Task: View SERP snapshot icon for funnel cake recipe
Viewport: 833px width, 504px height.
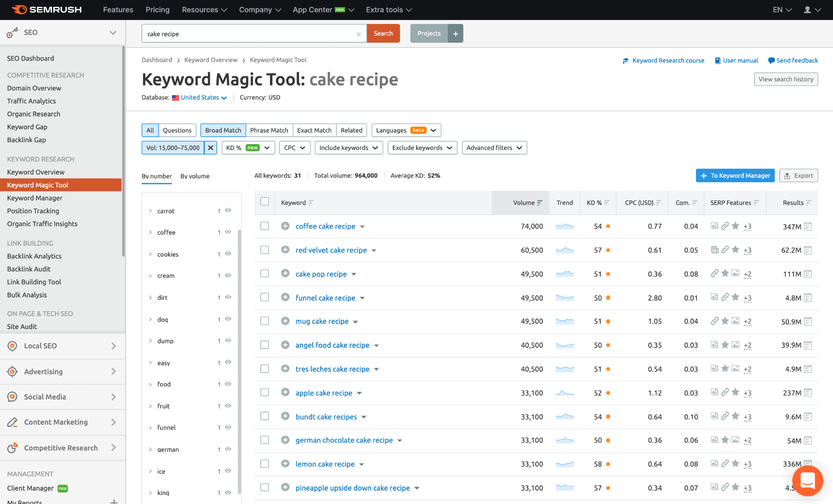Action: tap(808, 298)
